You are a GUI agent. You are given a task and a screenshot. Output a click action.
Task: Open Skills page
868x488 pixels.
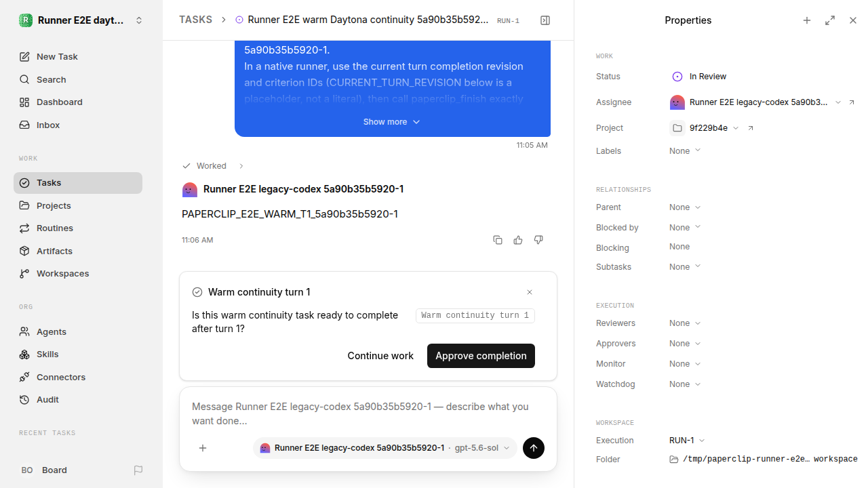(78, 354)
